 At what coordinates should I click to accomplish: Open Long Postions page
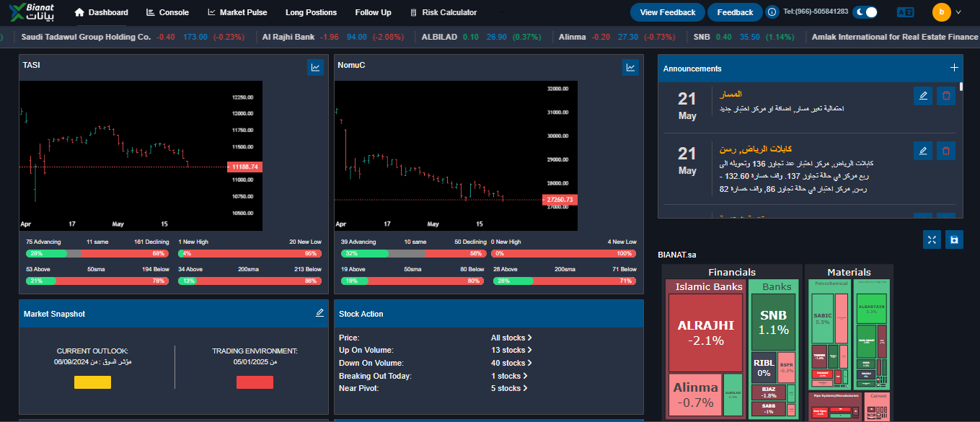point(311,12)
